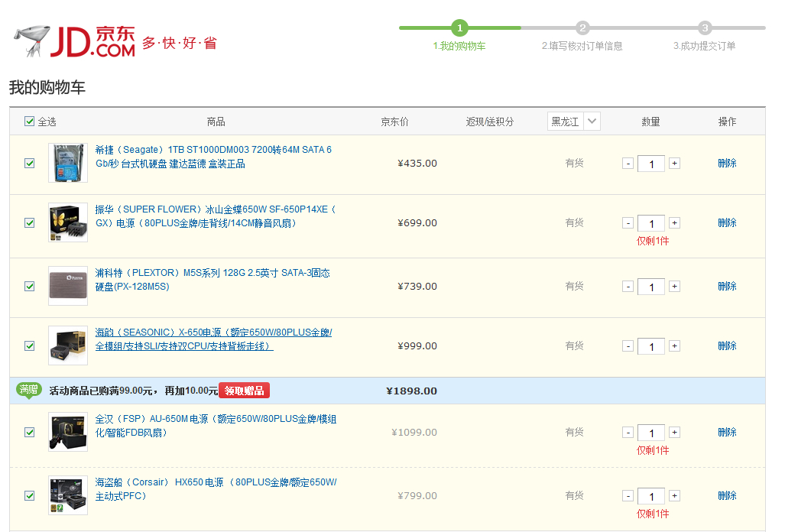Click the Super Flower power supply thumbnail
The height and width of the screenshot is (532, 811).
[67, 222]
